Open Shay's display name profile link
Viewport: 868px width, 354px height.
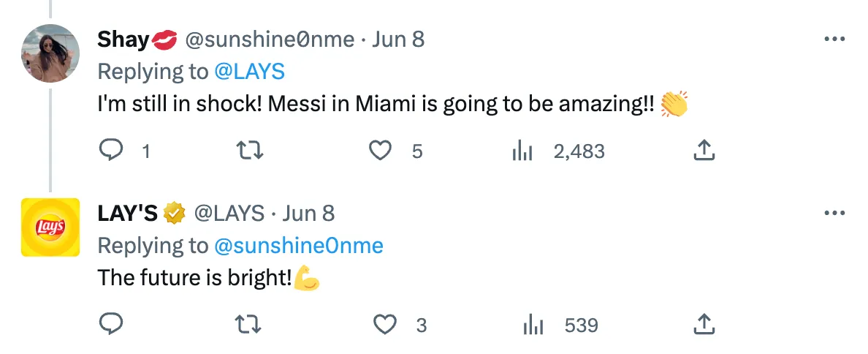click(123, 39)
